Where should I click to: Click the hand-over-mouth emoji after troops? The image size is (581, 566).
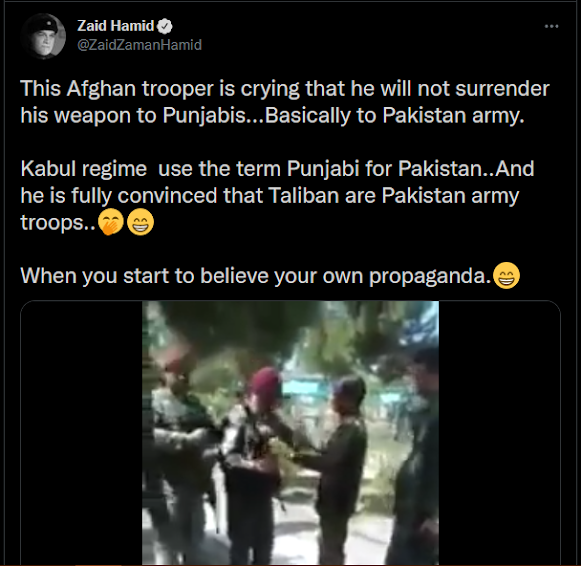[111, 223]
